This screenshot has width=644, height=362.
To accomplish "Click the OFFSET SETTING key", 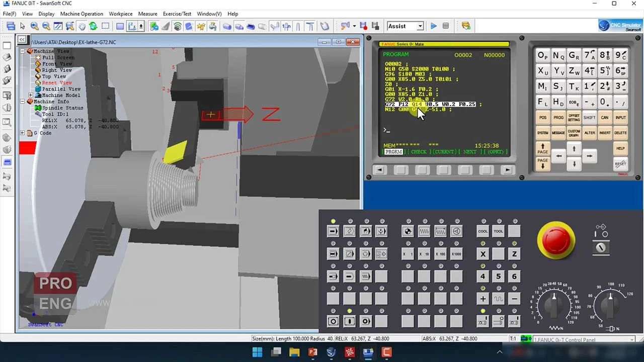I will [574, 117].
